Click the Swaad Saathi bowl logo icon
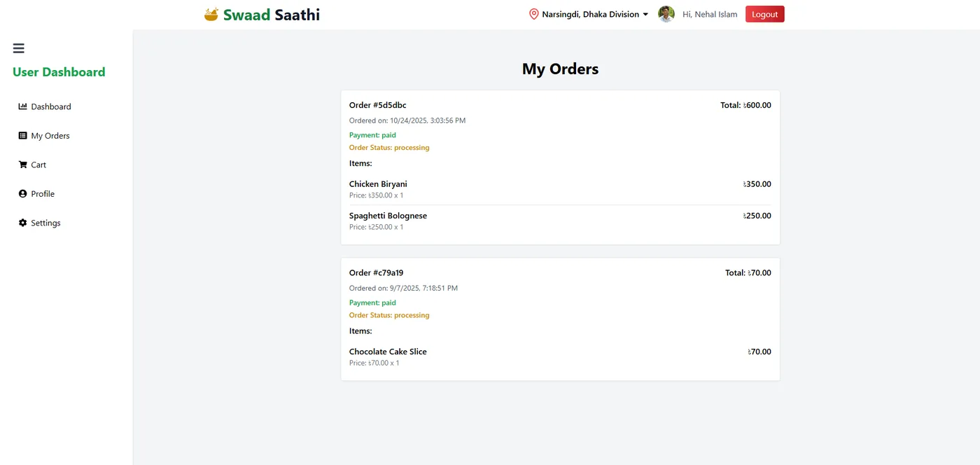The width and height of the screenshot is (980, 465). [x=211, y=14]
